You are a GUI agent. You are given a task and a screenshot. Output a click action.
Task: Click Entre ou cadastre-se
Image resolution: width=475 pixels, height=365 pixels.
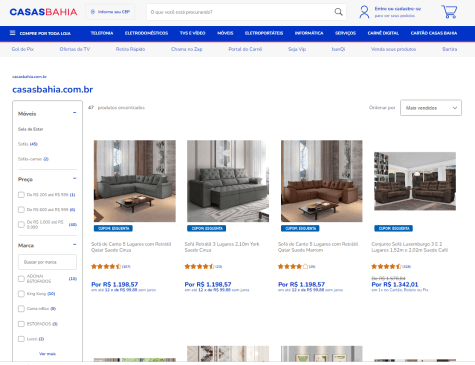pos(398,9)
